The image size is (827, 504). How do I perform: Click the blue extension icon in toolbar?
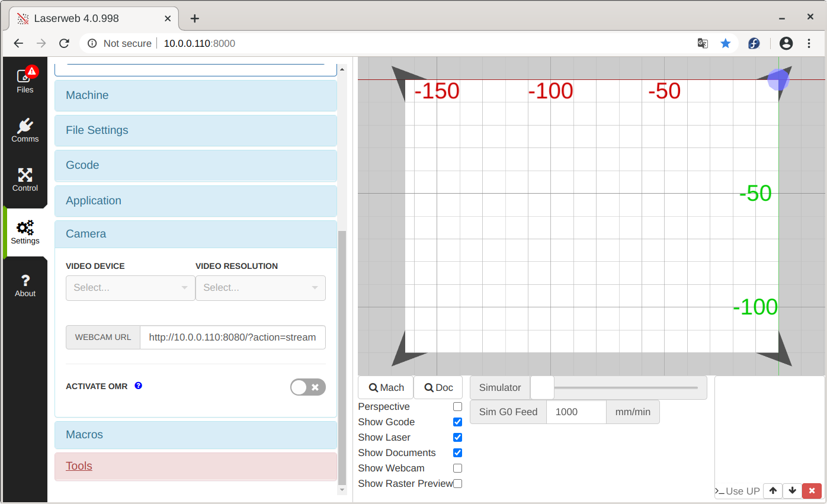pos(754,43)
